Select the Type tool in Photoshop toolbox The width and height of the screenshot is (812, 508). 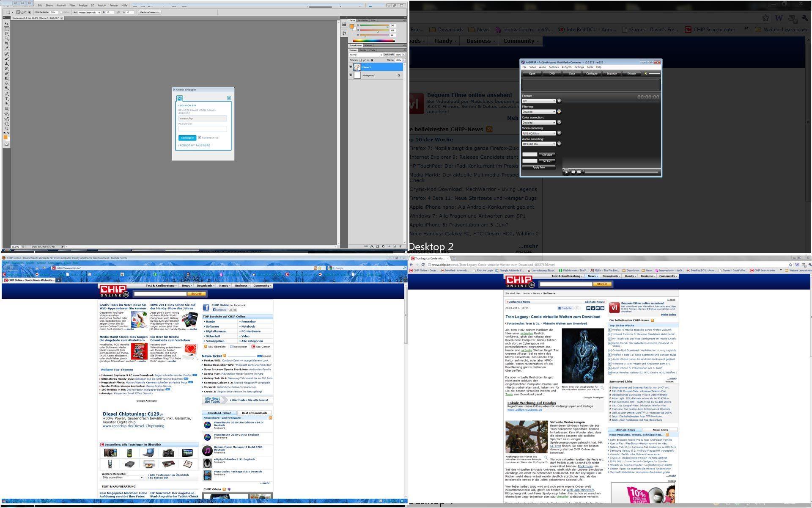click(x=5, y=98)
